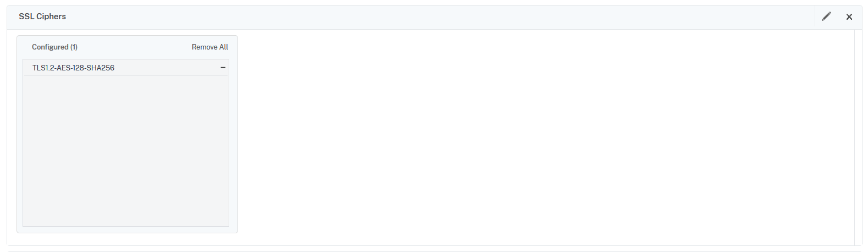Remove TLS1.2-AES-128-SHA256 using the minus icon

223,68
